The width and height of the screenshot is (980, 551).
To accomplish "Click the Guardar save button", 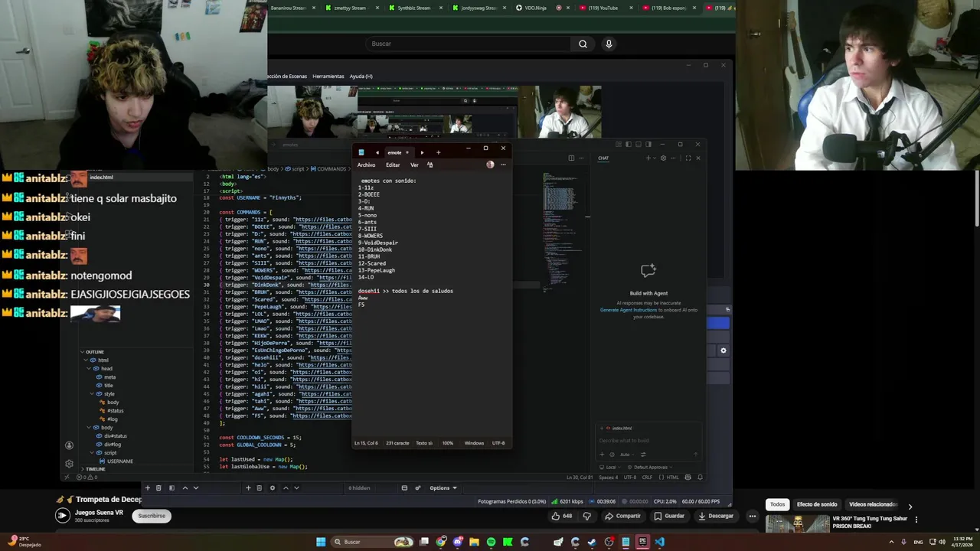I will pyautogui.click(x=668, y=516).
